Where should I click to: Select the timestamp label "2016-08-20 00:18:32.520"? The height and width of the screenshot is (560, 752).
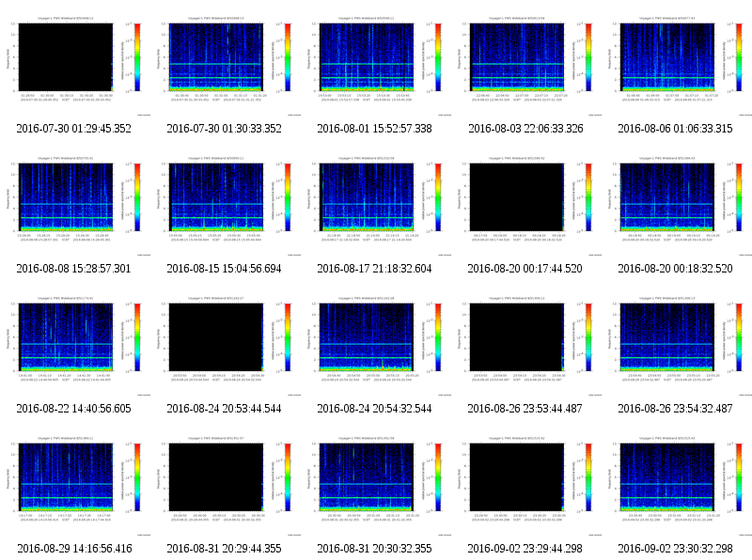tap(675, 269)
